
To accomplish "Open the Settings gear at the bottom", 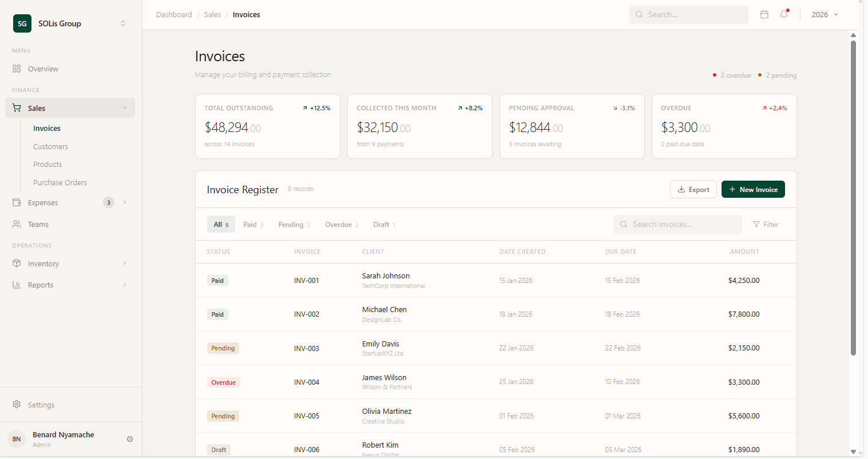I will [x=17, y=405].
